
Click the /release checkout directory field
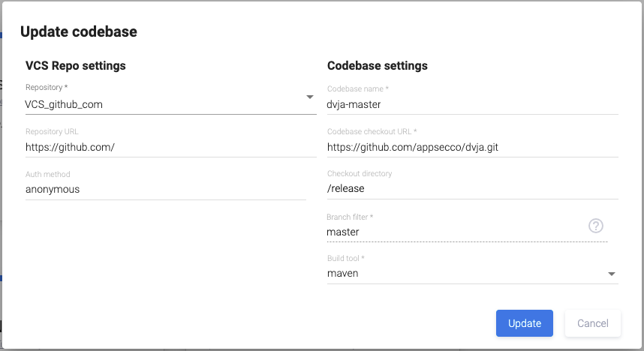pos(471,189)
